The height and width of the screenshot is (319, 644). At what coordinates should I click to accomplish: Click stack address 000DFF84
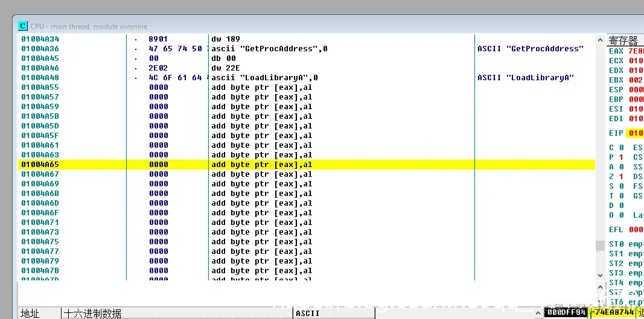567,313
